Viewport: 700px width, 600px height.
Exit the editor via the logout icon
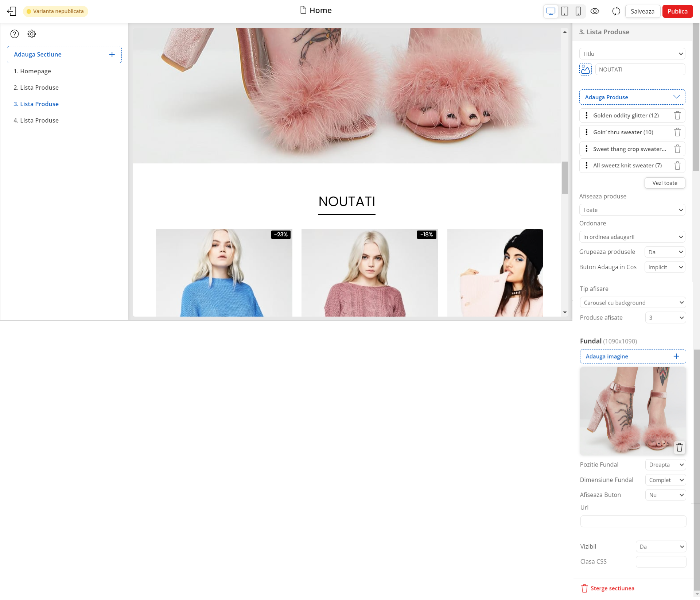(x=12, y=11)
